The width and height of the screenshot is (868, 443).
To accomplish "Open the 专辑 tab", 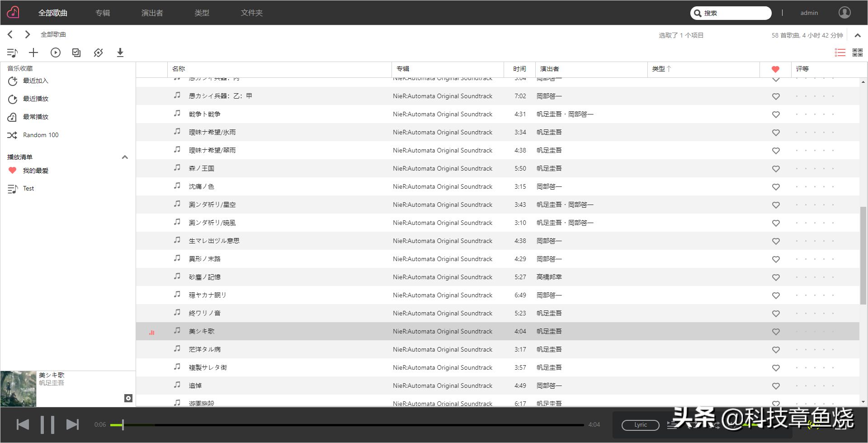I will tap(103, 13).
